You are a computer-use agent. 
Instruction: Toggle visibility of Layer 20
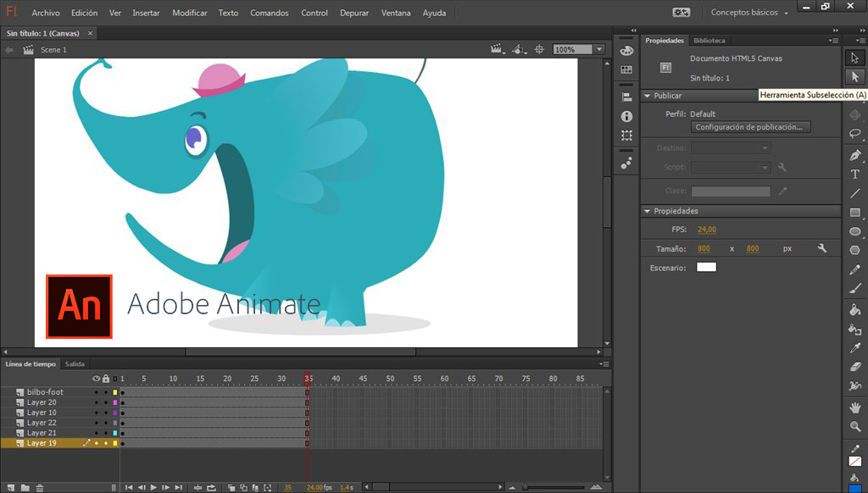[96, 402]
